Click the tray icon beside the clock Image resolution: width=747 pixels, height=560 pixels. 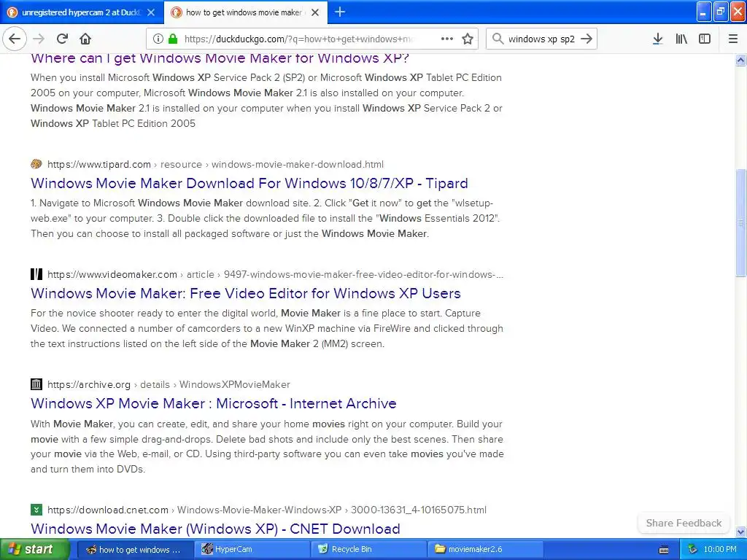click(692, 550)
